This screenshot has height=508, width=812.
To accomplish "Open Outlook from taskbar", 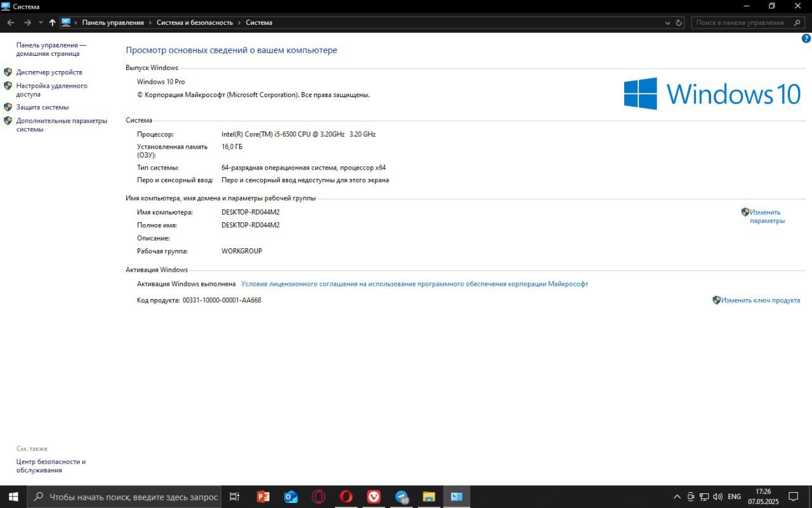I will pyautogui.click(x=291, y=497).
